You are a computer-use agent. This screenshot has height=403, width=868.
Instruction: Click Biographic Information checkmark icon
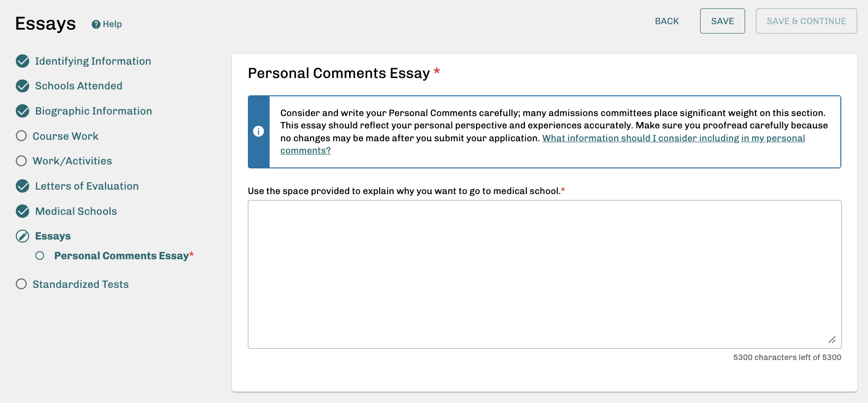[x=23, y=111]
